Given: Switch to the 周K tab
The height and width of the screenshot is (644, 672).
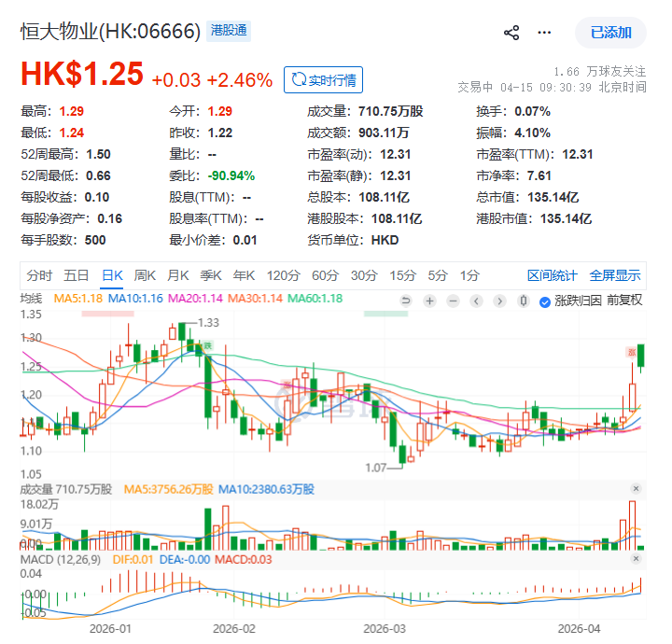Looking at the screenshot, I should [145, 275].
